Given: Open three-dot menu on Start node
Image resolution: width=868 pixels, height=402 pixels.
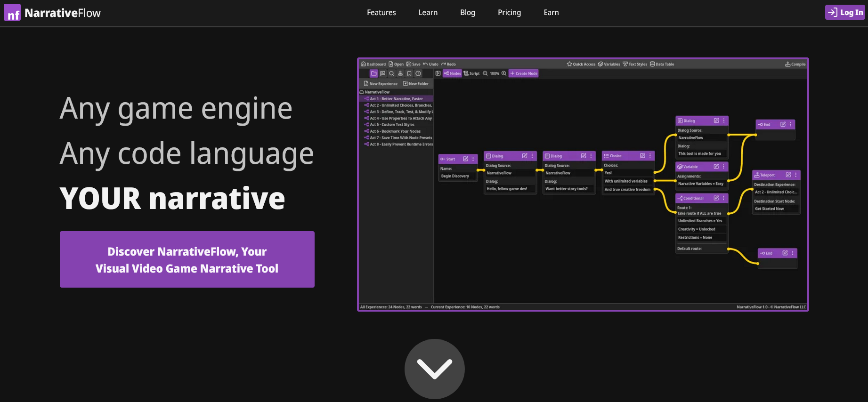Looking at the screenshot, I should click(473, 159).
